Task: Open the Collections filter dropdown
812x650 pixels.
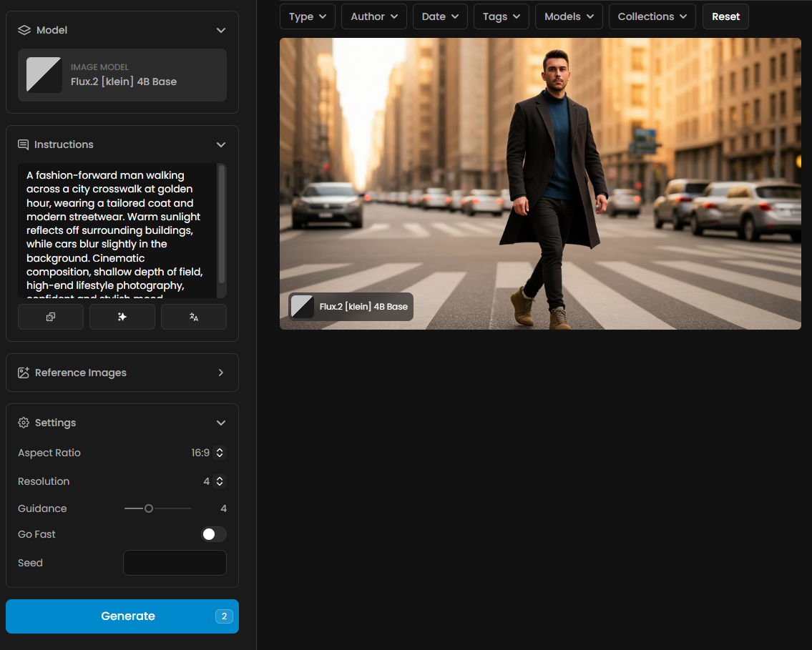Action: coord(652,16)
